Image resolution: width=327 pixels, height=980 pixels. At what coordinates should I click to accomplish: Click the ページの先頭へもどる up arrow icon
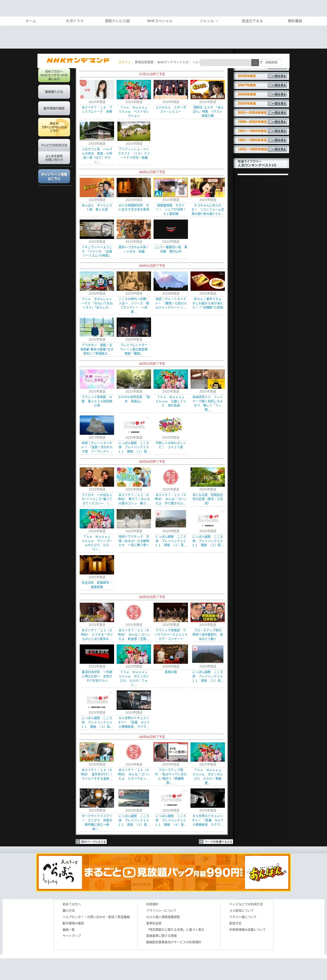pyautogui.click(x=201, y=842)
